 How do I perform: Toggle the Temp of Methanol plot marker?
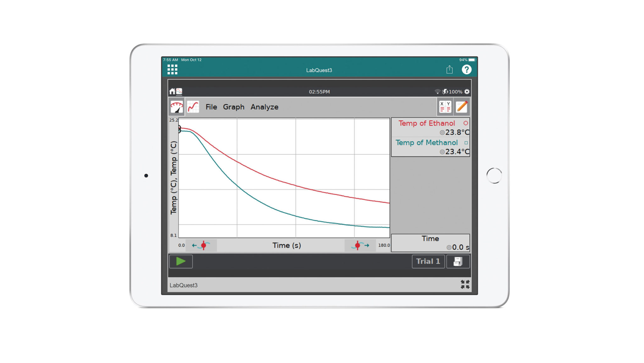click(466, 143)
